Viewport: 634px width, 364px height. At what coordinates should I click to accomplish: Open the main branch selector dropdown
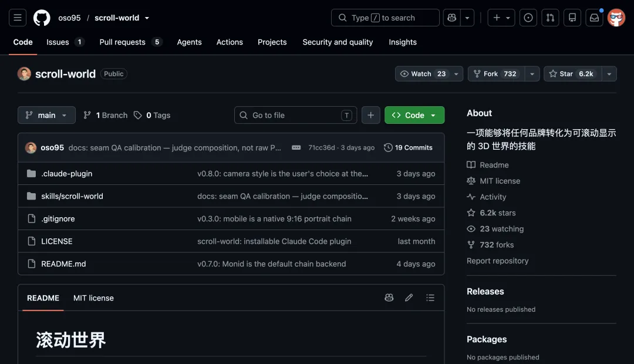(46, 115)
